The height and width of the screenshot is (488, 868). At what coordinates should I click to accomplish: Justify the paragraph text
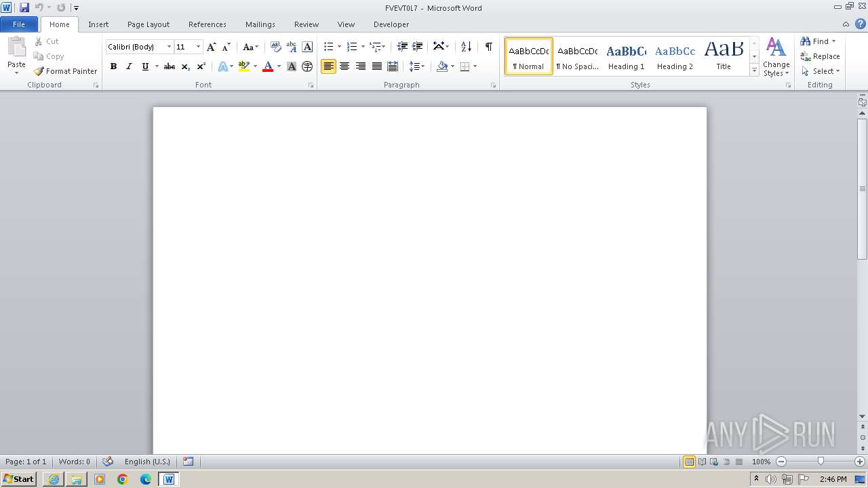[x=376, y=66]
